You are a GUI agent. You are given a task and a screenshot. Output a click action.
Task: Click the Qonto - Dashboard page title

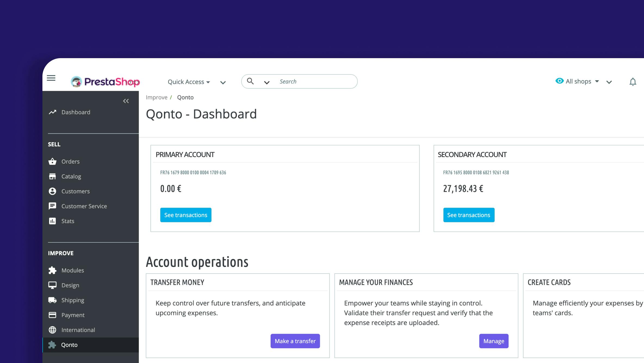(201, 114)
